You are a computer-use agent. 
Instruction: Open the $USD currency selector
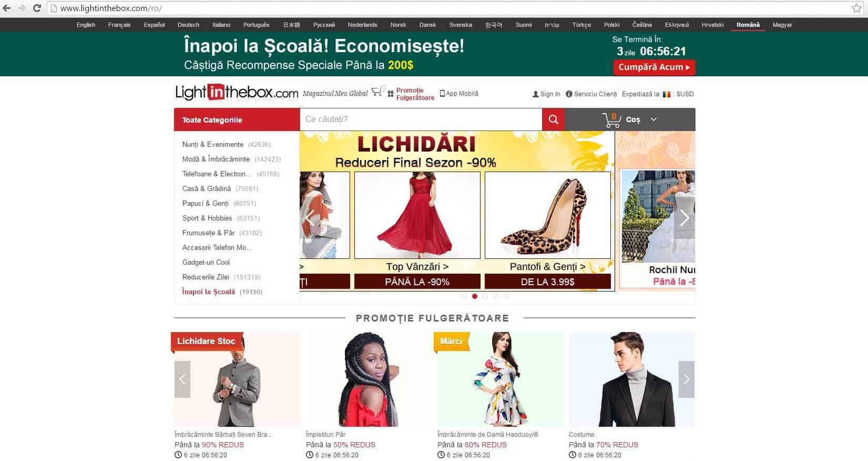click(685, 94)
